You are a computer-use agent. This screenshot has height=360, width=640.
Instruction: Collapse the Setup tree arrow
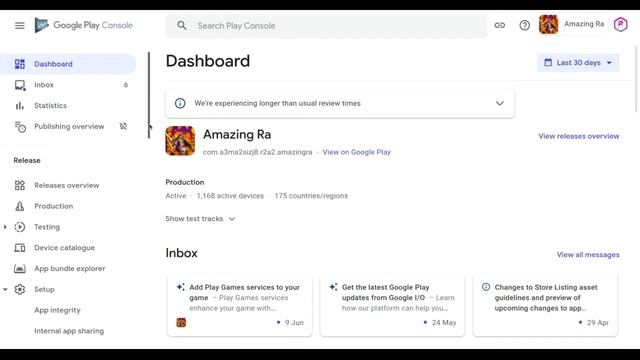click(x=5, y=289)
